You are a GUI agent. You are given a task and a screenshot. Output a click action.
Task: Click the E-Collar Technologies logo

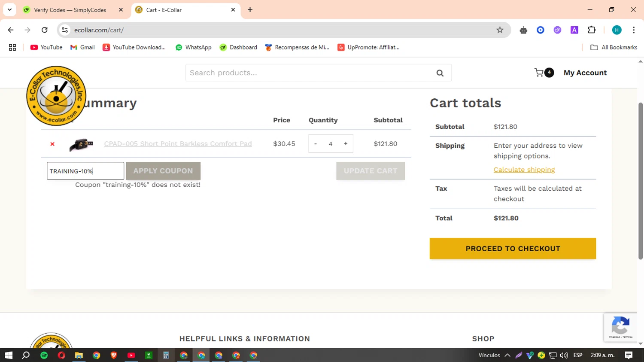click(x=56, y=96)
